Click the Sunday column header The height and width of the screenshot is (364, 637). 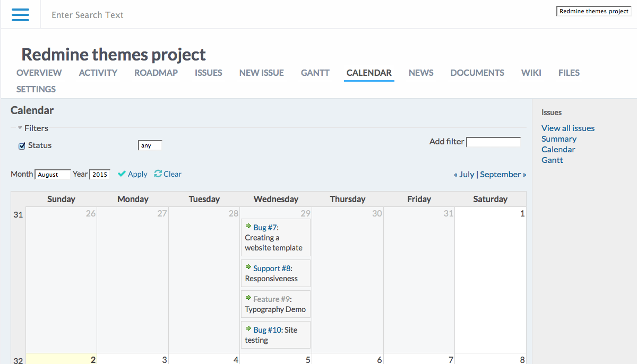pyautogui.click(x=61, y=199)
